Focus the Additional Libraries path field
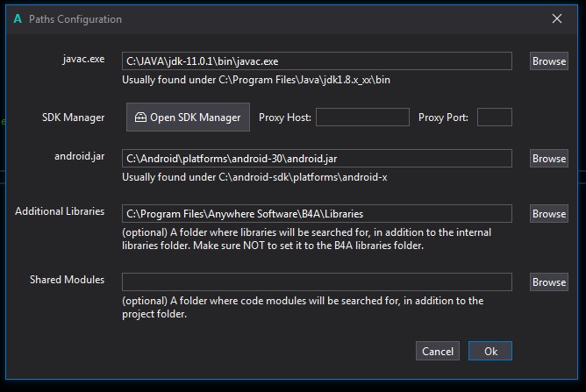 317,214
